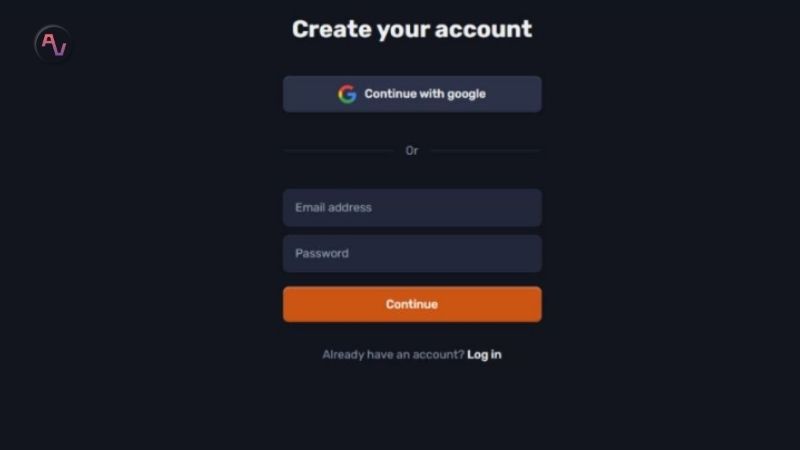Screen dimensions: 800x450
Task: Click the word Continue in the orange button
Action: [412, 304]
